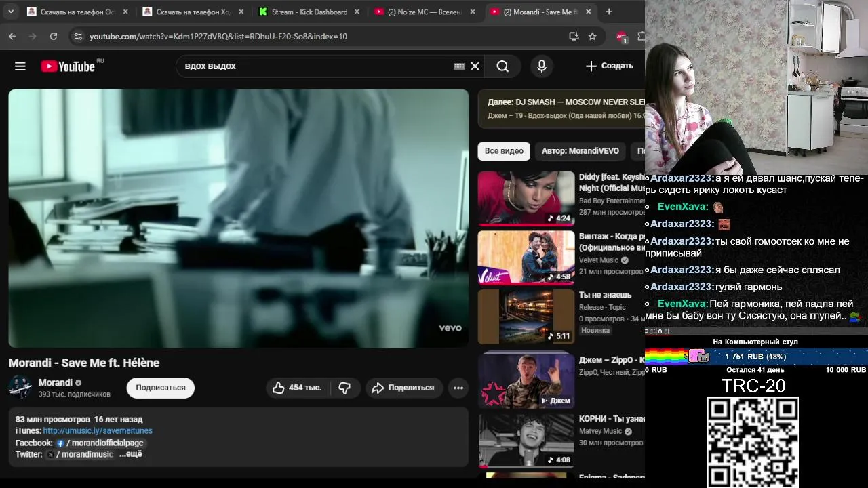Click the Поделиться share button

(404, 388)
